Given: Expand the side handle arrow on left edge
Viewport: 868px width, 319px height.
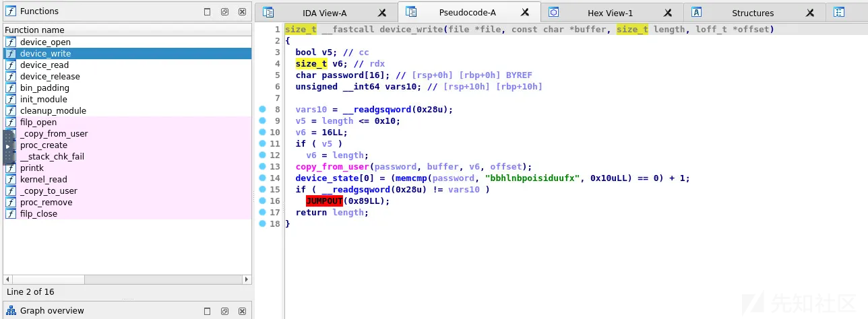Looking at the screenshot, I should coord(8,147).
